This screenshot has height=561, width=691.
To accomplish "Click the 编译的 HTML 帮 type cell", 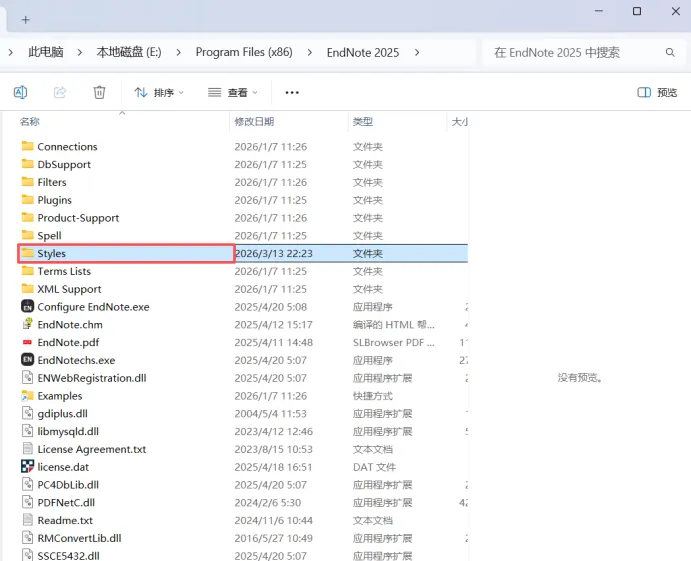I will [x=394, y=325].
